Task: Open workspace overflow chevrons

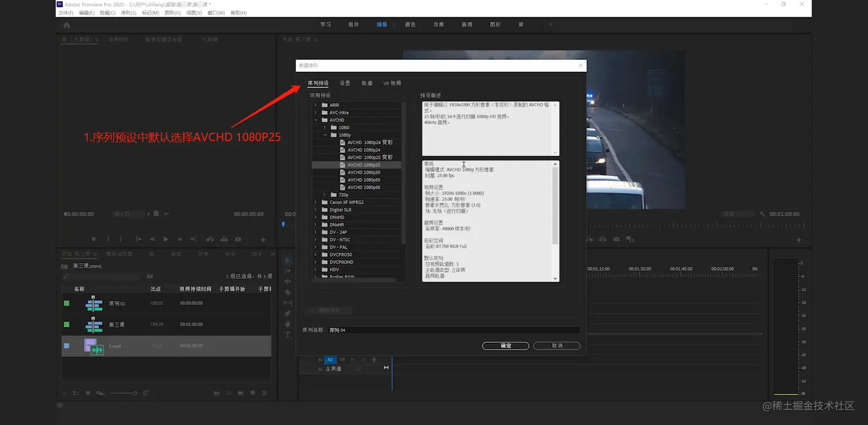Action: (x=551, y=25)
